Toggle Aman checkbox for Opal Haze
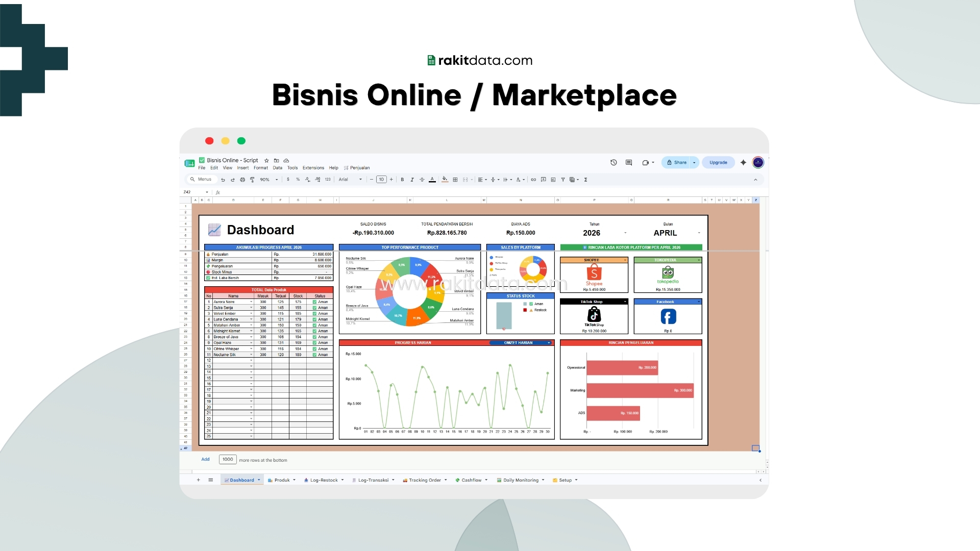The width and height of the screenshot is (980, 551). 314,343
